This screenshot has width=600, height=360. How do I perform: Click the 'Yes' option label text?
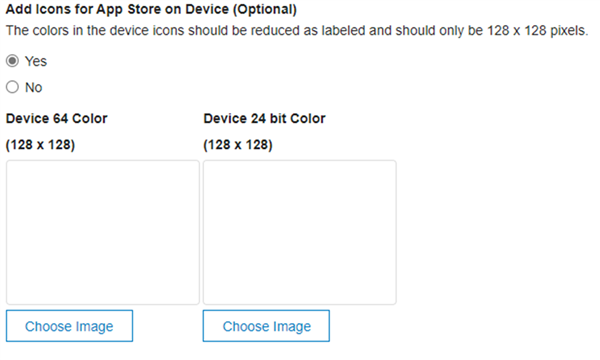coord(36,61)
